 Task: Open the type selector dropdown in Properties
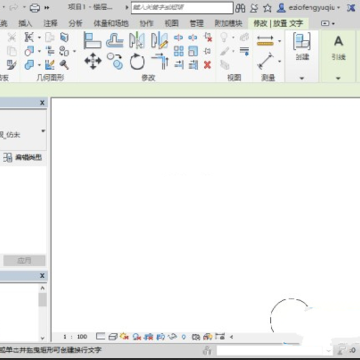click(43, 131)
